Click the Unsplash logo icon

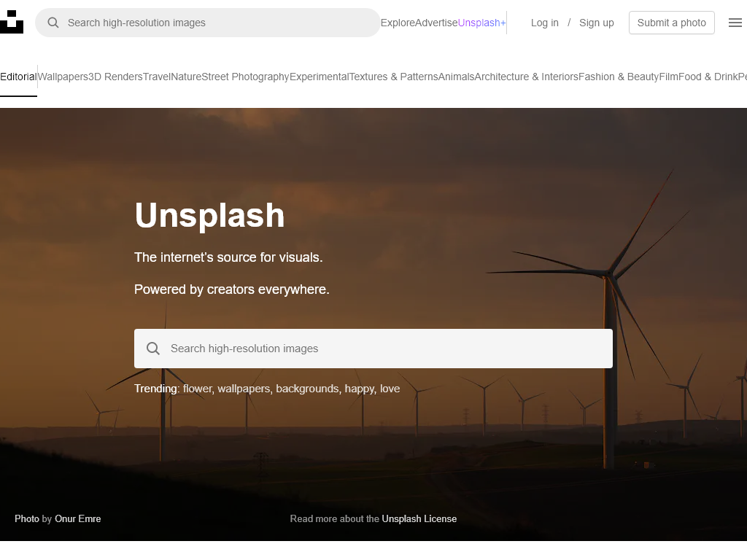click(x=12, y=22)
